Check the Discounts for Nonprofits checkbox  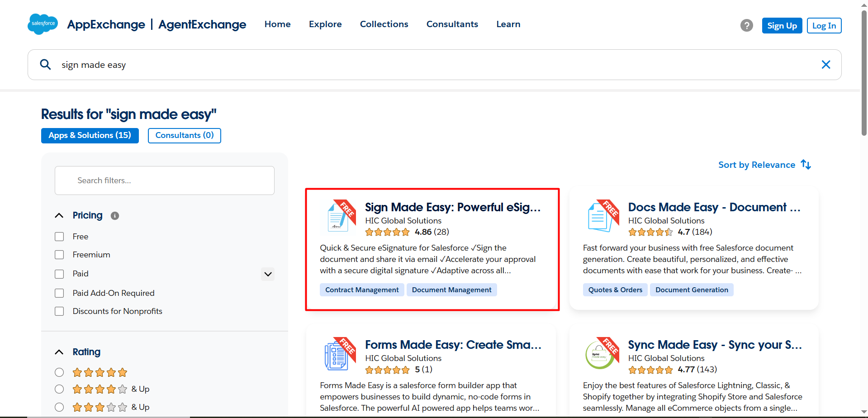(x=59, y=311)
